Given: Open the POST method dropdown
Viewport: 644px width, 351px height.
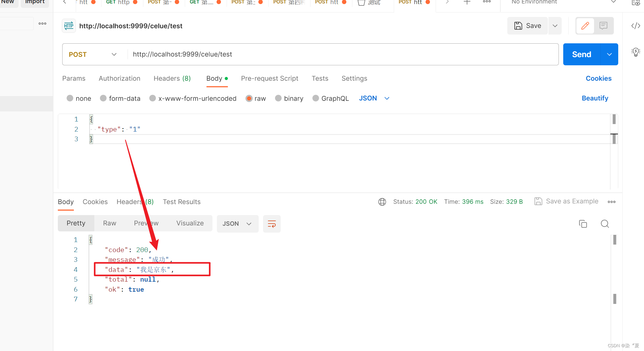Looking at the screenshot, I should pyautogui.click(x=93, y=55).
